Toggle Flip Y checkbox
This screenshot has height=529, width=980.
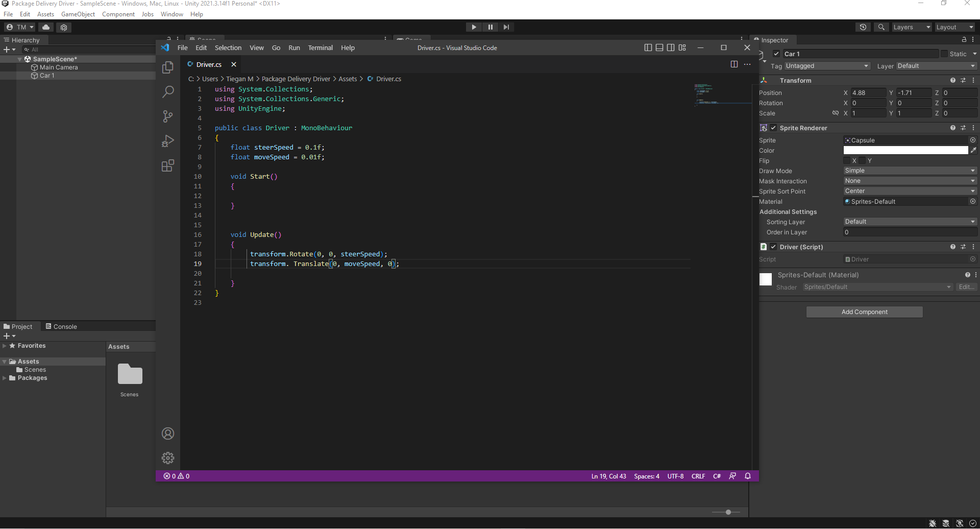[862, 160]
